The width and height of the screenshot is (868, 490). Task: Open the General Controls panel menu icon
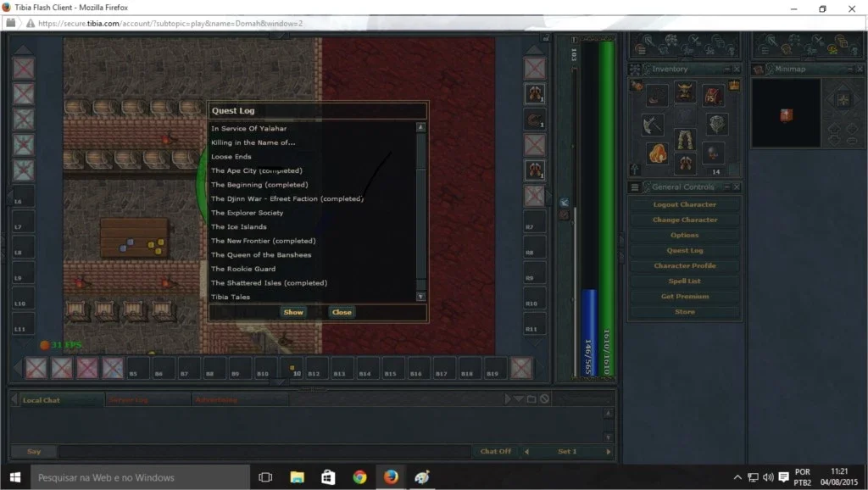coord(635,187)
